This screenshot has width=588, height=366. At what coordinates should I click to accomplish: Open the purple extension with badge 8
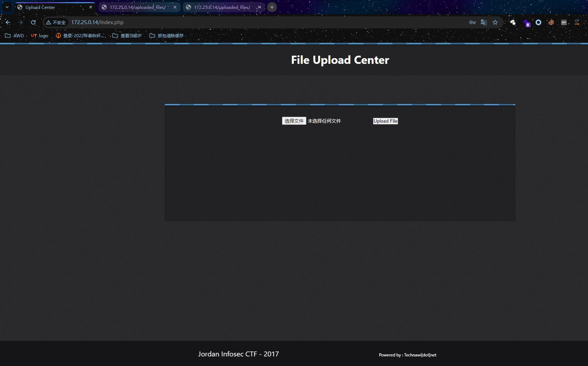(x=526, y=23)
